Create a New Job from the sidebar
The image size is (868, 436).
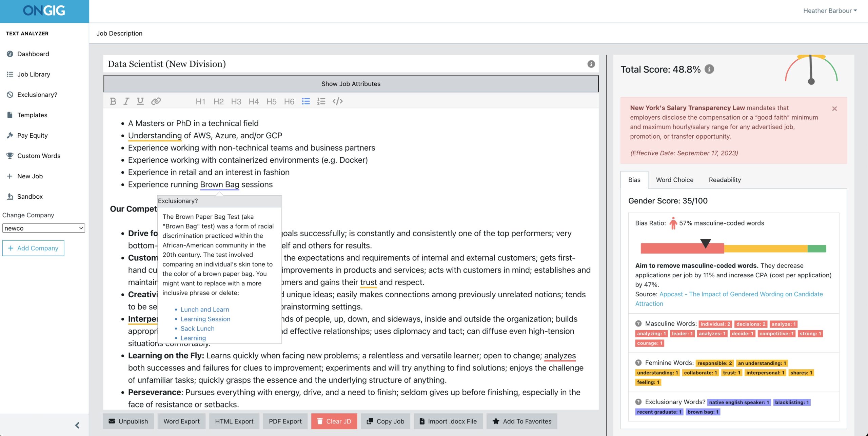pos(30,176)
